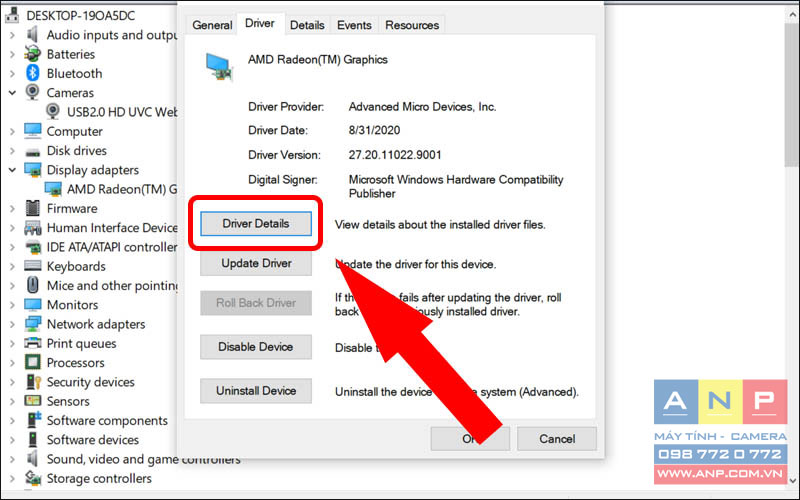
Task: Expand the Firmware node
Action: coord(12,209)
